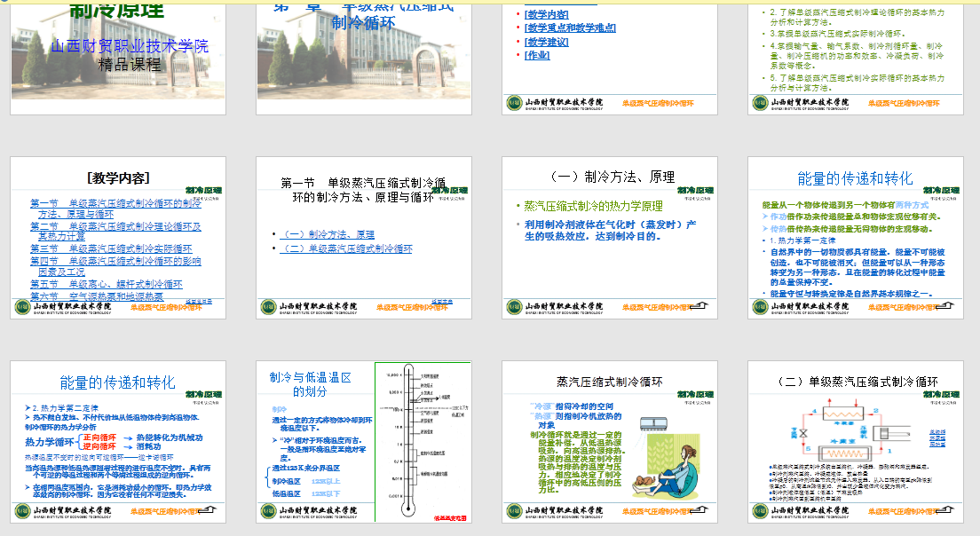Click the 利用制冷剂液体在气化时 bullet text
Screen dimensions: 980x536
[610, 231]
